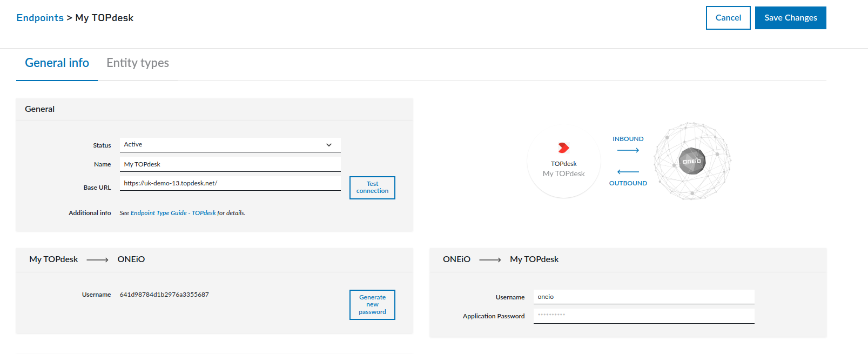Select the General info tab
Image resolution: width=868 pixels, height=354 pixels.
(57, 63)
